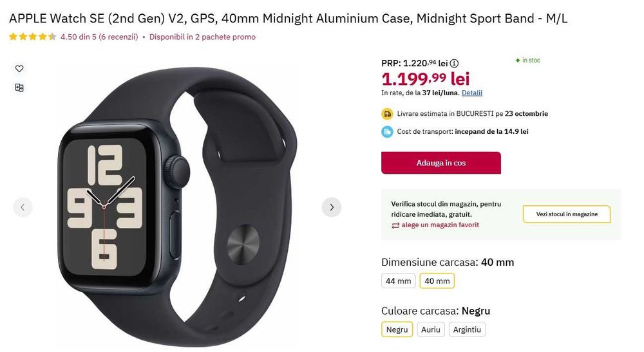
Task: Open Detalii installment link
Action: [x=472, y=93]
